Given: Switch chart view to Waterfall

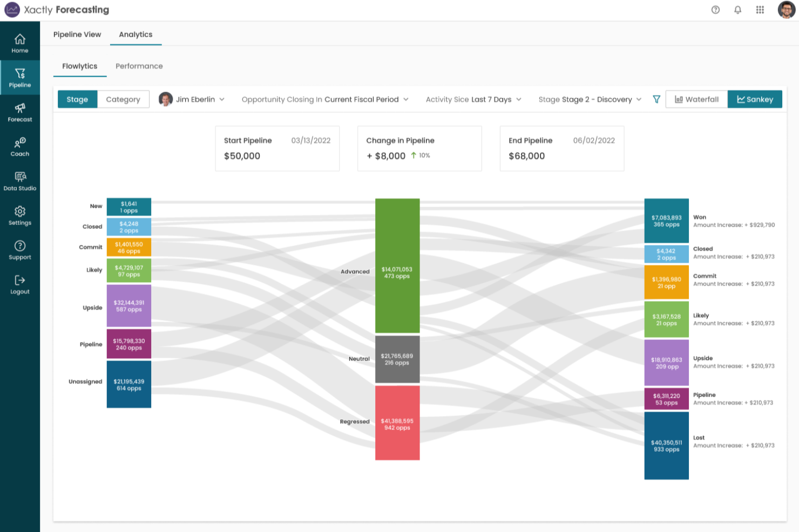Looking at the screenshot, I should (x=696, y=99).
